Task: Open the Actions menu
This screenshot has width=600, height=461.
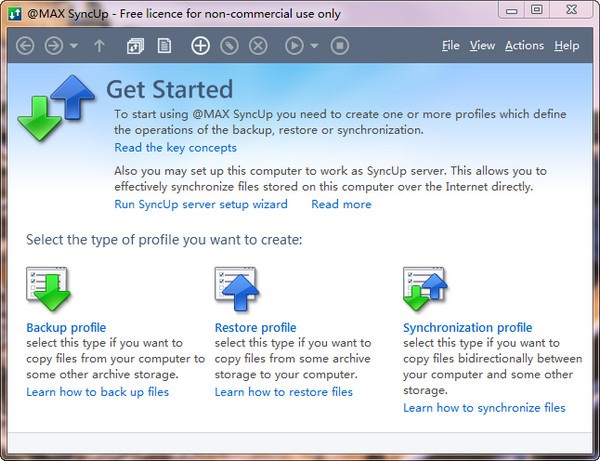Action: (524, 45)
